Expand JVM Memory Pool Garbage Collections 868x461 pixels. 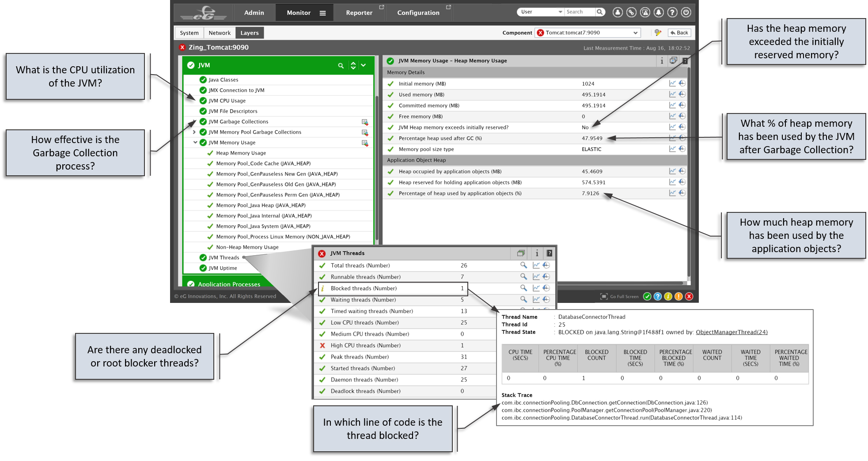coord(194,132)
